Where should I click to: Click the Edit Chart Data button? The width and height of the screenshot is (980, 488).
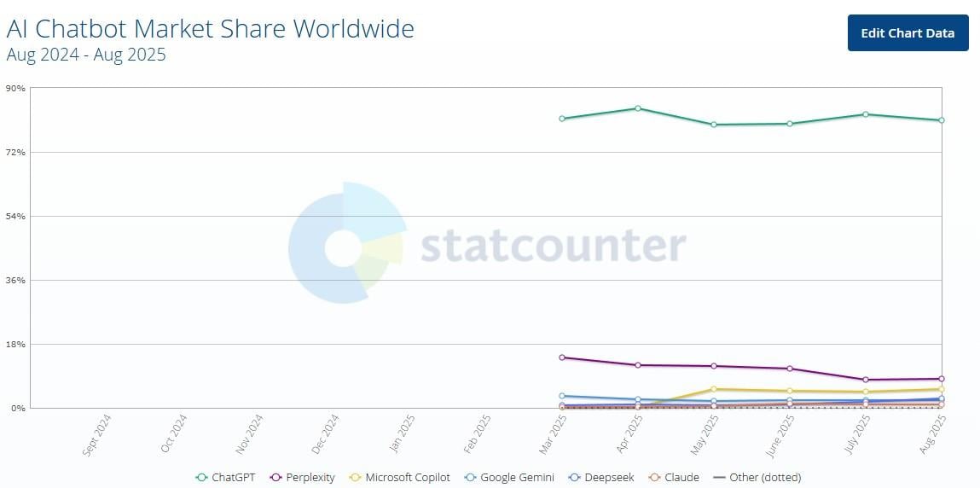pos(908,33)
